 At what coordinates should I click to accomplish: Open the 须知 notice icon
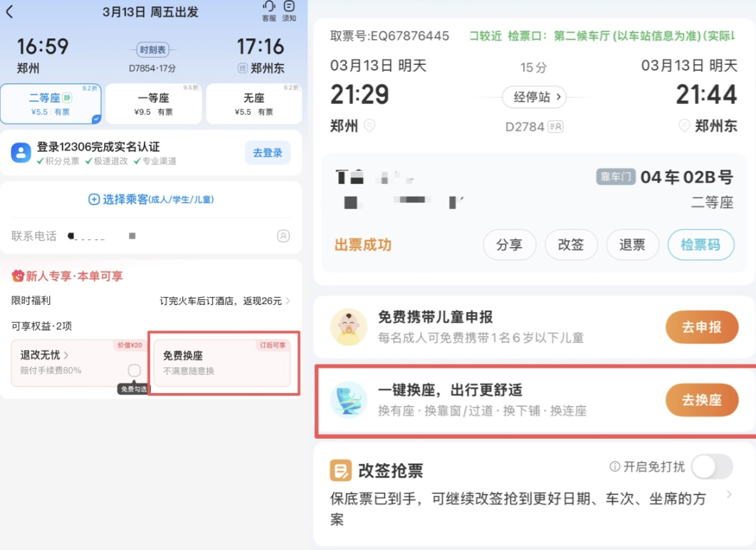click(x=289, y=7)
